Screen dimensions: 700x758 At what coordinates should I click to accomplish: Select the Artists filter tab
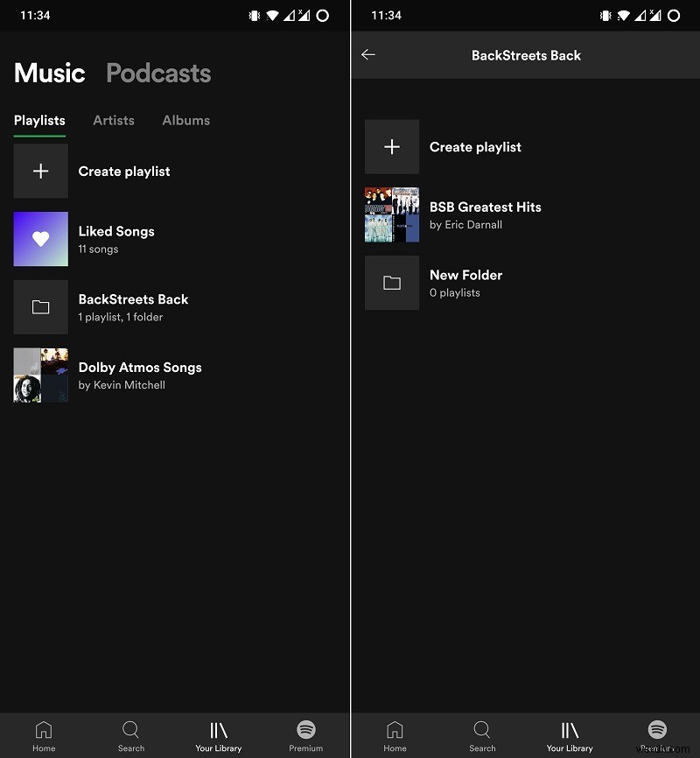113,120
